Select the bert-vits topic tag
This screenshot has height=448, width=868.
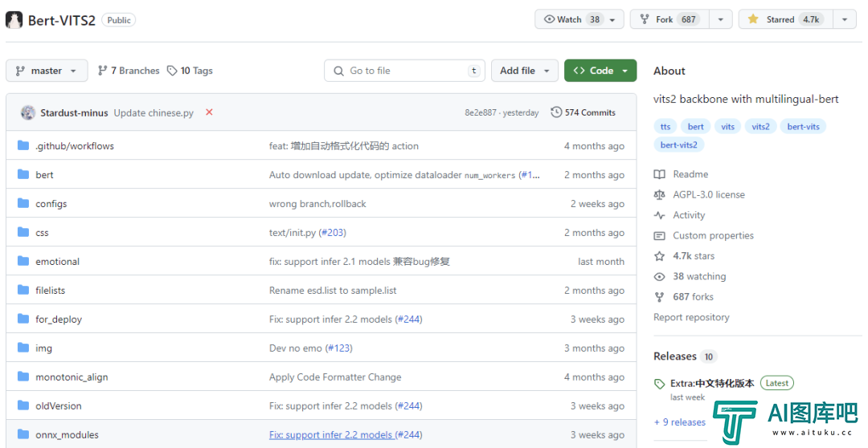click(x=803, y=127)
